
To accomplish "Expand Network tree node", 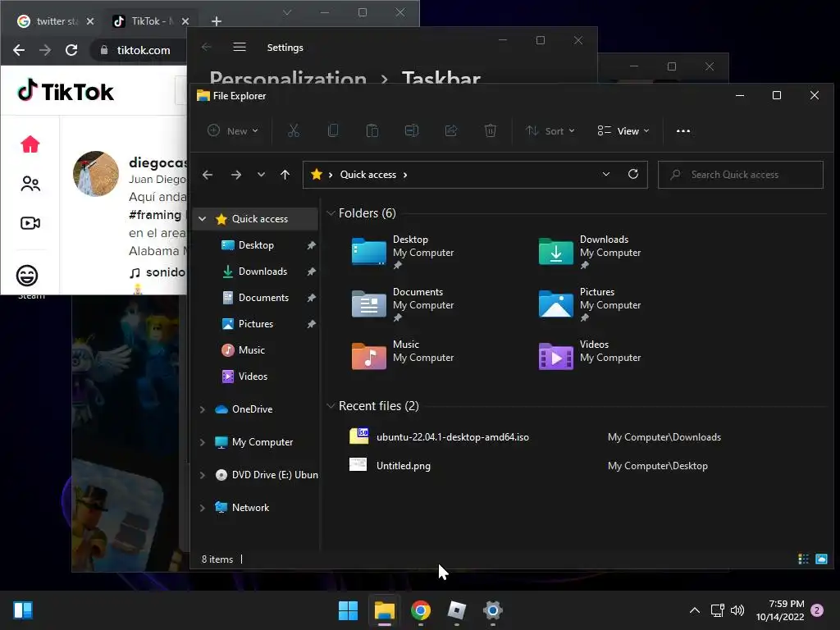I will coord(202,508).
